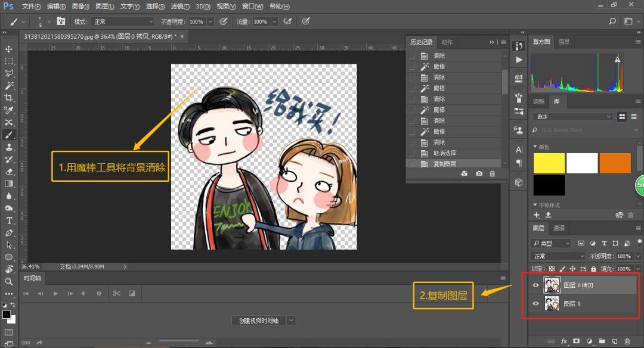Toggle pressure control for brush opacity
Screen dimensions: 644x348
224,21
